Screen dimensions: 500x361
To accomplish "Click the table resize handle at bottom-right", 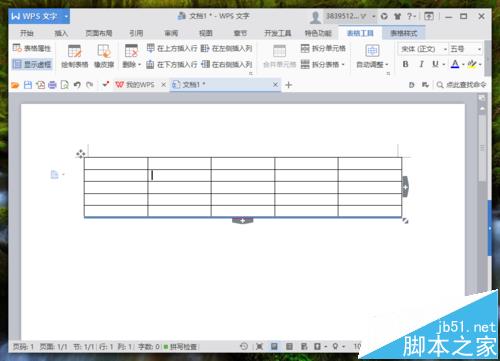I will (x=405, y=221).
